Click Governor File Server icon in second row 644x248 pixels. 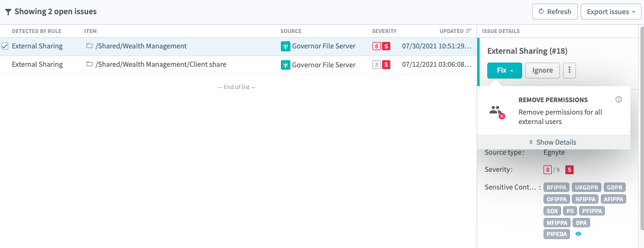pyautogui.click(x=285, y=64)
